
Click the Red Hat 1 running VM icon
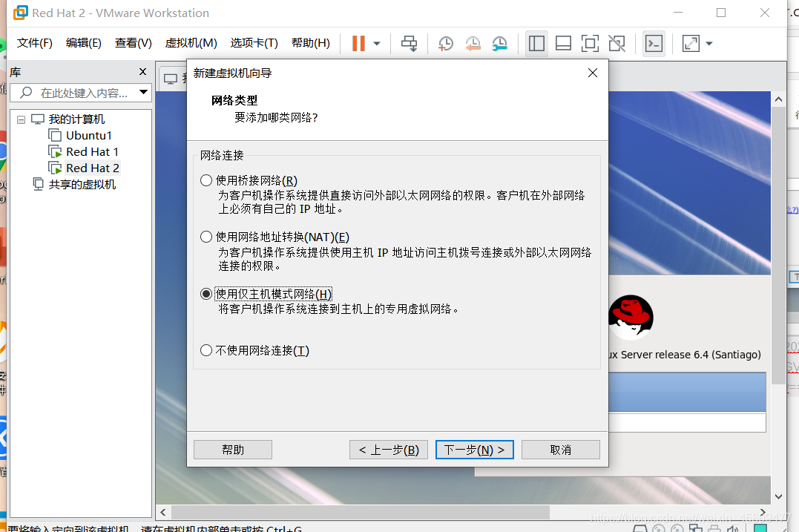click(x=55, y=152)
